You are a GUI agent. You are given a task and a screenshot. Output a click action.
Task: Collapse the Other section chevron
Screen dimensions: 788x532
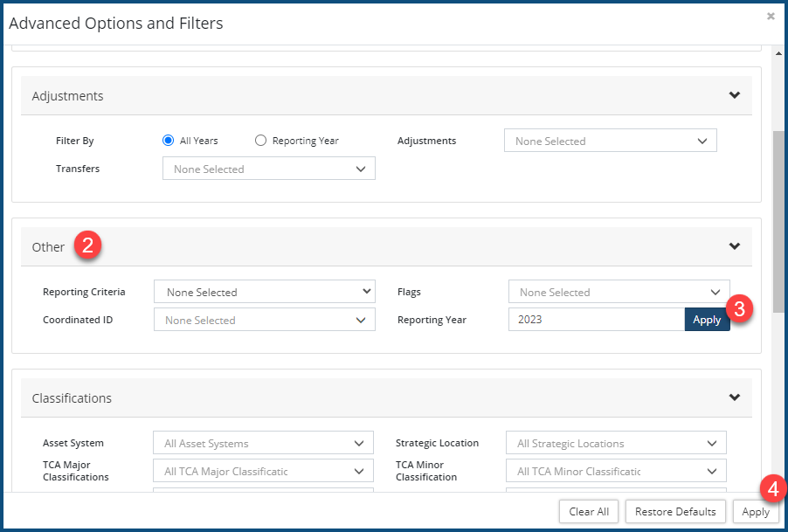pyautogui.click(x=734, y=246)
